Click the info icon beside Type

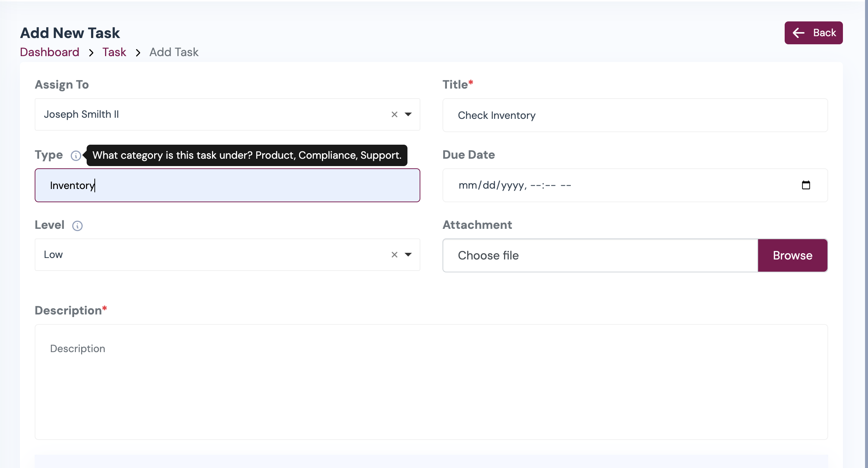point(76,155)
